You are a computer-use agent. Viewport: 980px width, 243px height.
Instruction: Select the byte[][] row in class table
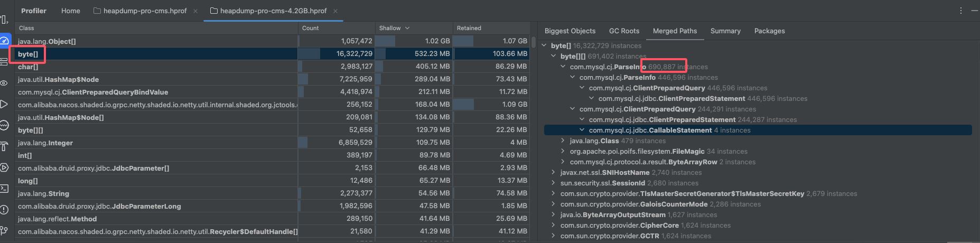point(272,130)
